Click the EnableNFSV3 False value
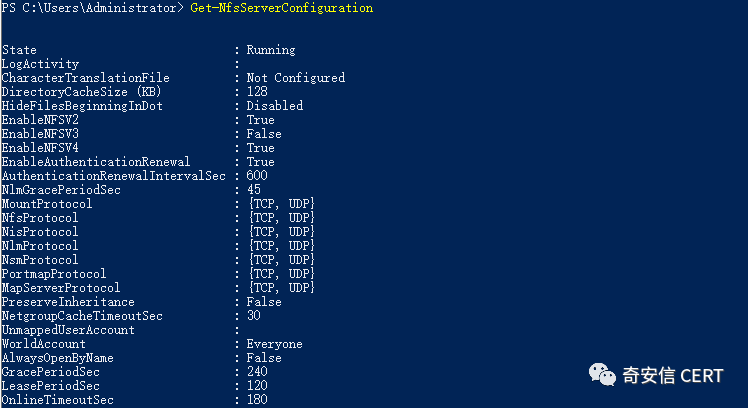Image resolution: width=748 pixels, height=408 pixels. [x=264, y=134]
